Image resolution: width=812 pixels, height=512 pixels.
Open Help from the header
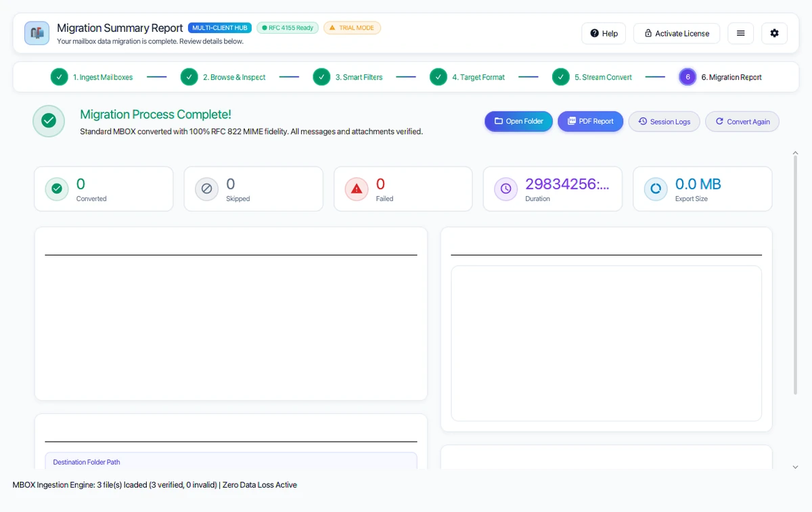(604, 33)
